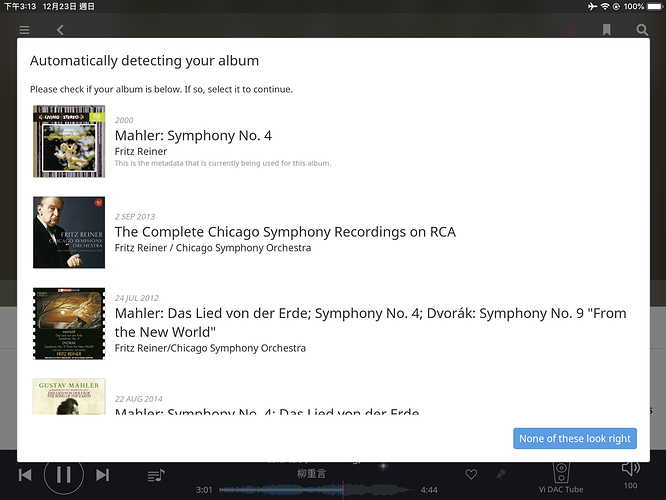This screenshot has width=666, height=500.
Task: Open the Vi DAC Tube audio zone
Action: 561,478
